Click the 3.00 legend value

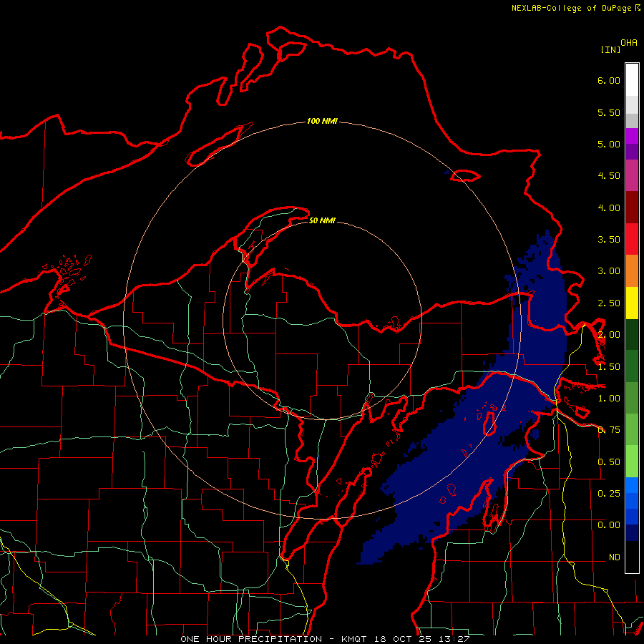point(609,271)
